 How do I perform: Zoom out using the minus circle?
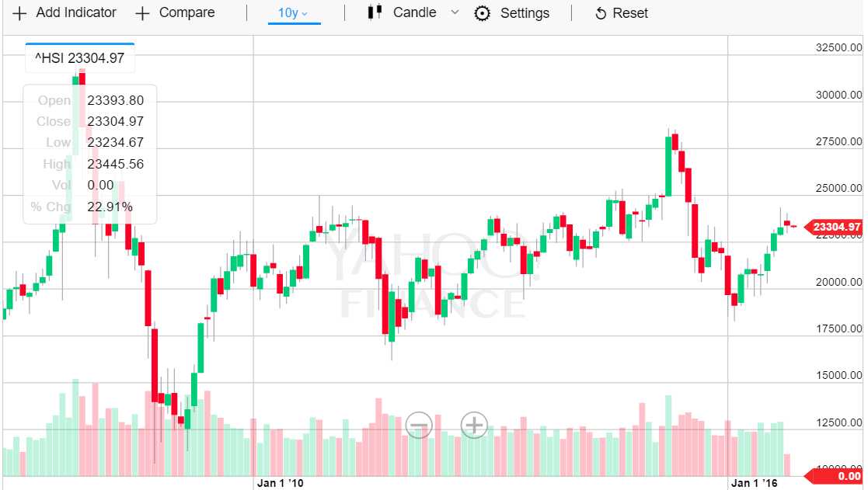coord(419,425)
